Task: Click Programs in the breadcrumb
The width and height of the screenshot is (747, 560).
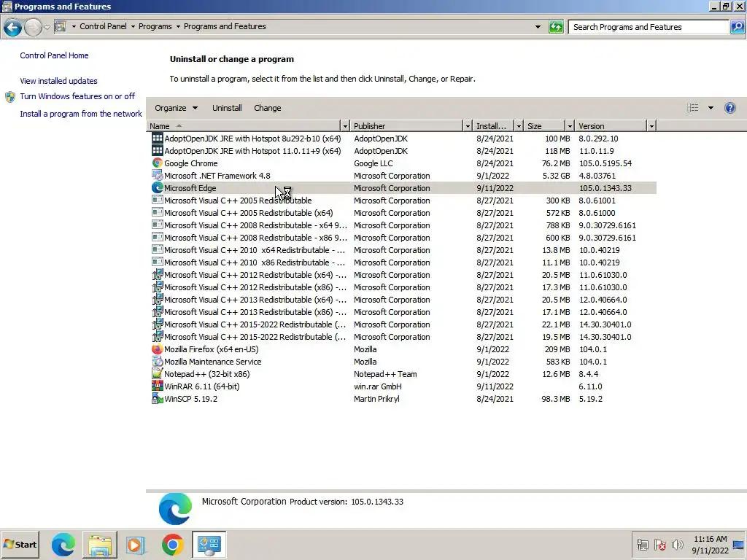Action: [x=155, y=26]
